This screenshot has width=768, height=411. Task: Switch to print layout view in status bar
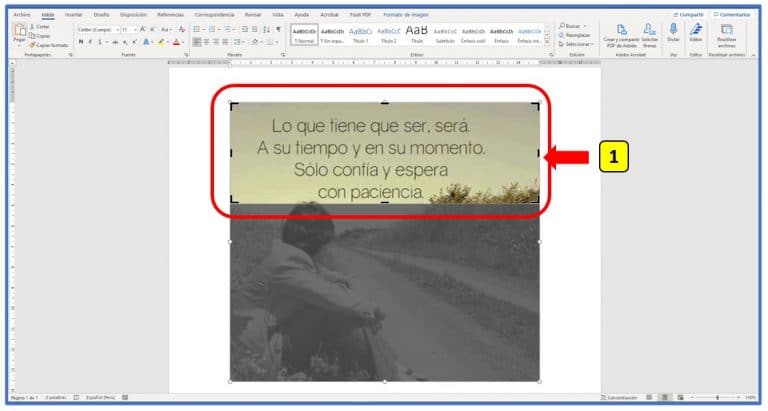665,398
